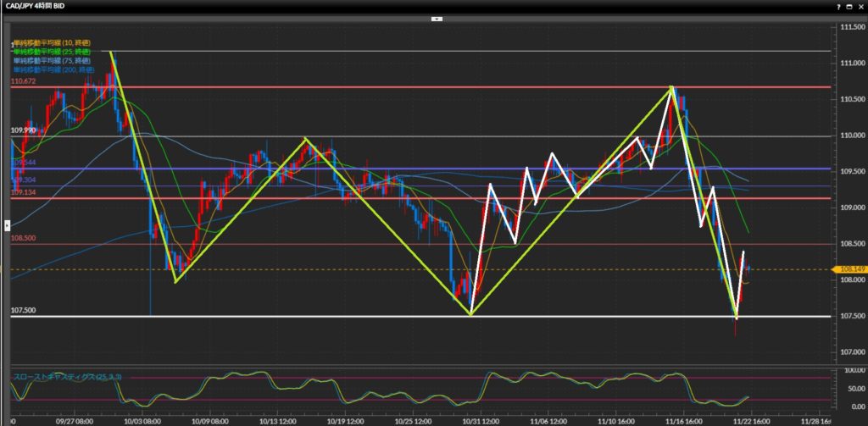
Task: Click the slow stochastics indicator label
Action: (x=68, y=374)
